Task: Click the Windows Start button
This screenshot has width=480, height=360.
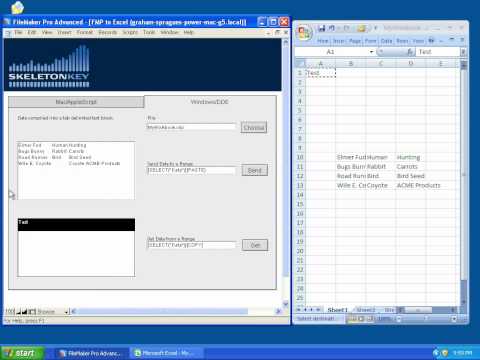Action: pos(23,353)
